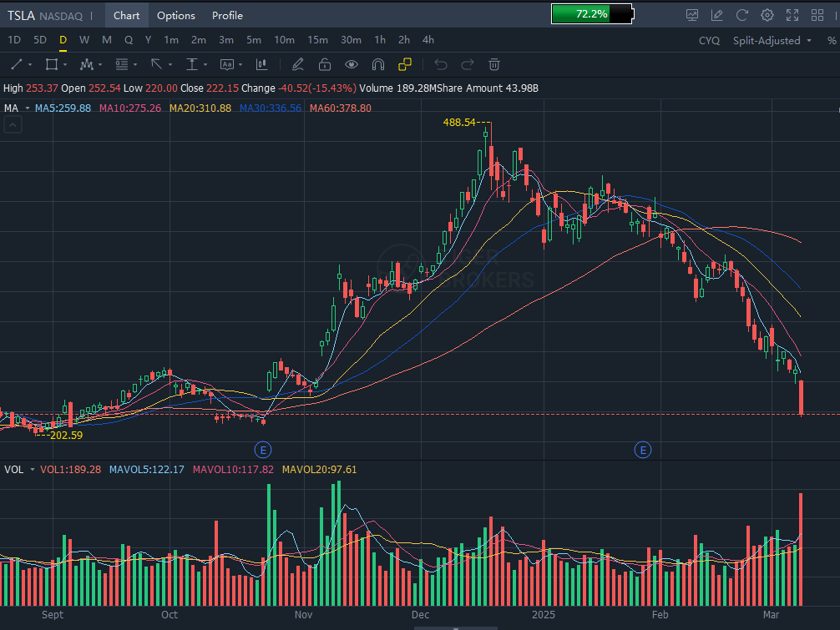Click the CYQ button
Screen dimensions: 840x630
pos(709,40)
